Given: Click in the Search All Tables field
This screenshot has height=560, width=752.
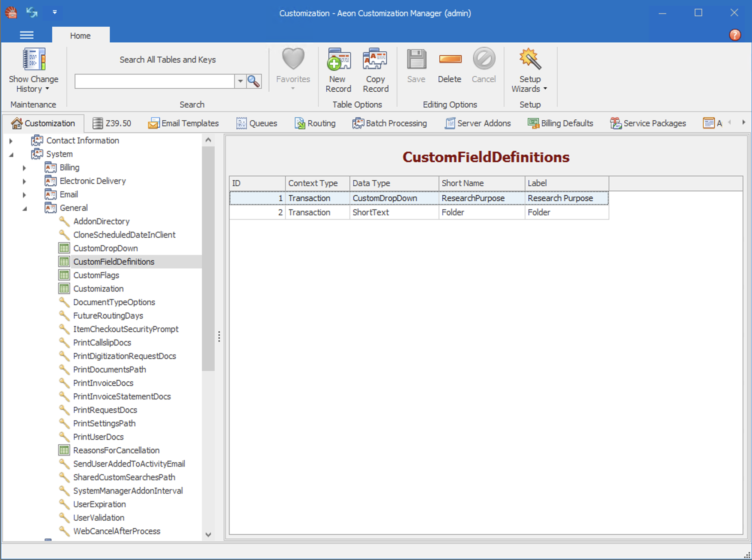Looking at the screenshot, I should pos(154,81).
